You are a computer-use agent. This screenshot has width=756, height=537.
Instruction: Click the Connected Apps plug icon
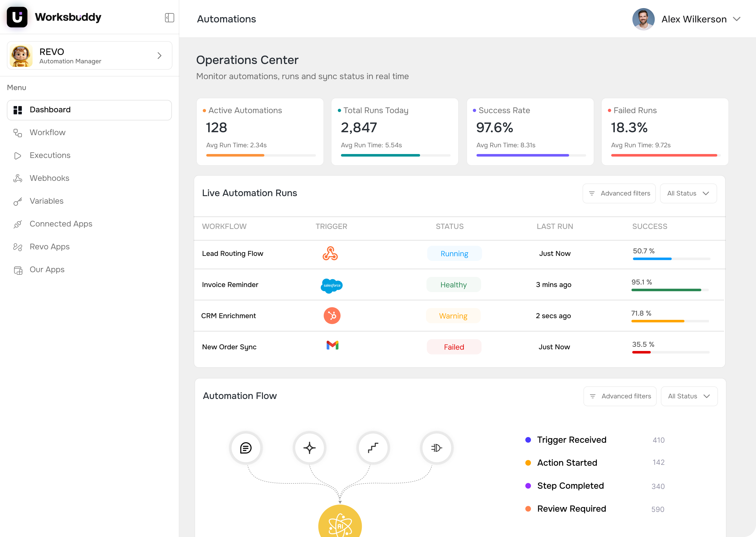click(x=17, y=224)
